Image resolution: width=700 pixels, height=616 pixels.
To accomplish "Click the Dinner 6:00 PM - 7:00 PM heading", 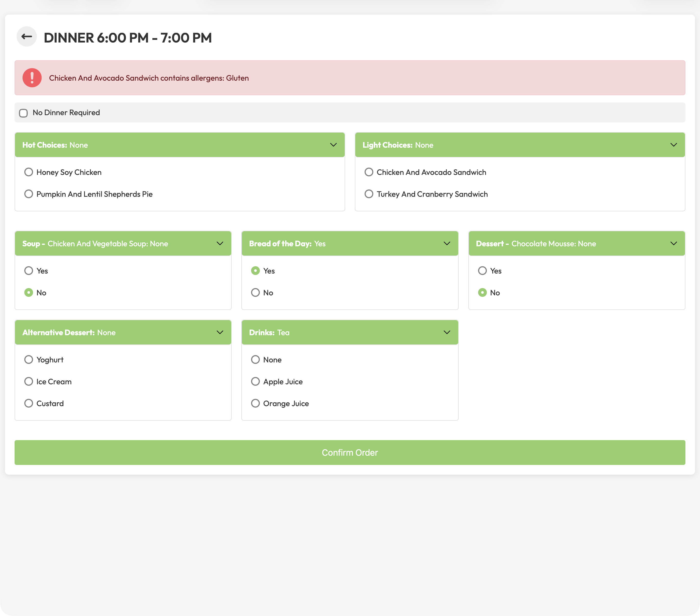I will [x=128, y=38].
